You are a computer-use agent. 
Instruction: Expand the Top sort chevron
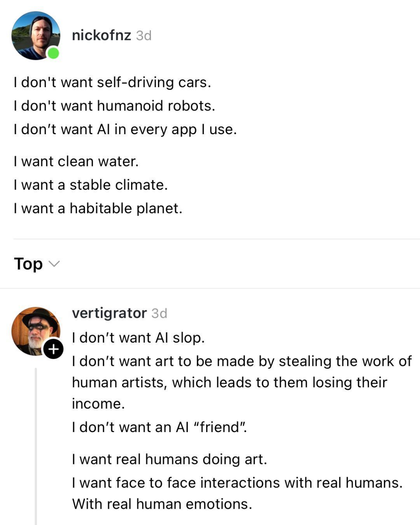[54, 264]
